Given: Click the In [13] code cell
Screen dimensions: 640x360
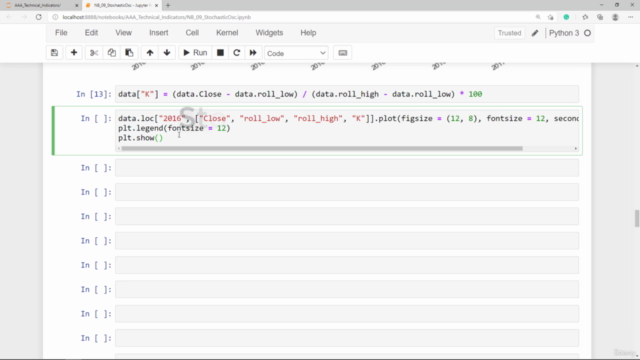Looking at the screenshot, I should coord(347,94).
